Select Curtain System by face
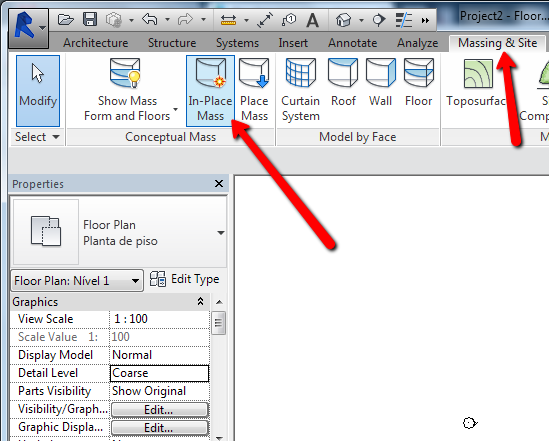549x441 pixels. (x=301, y=91)
